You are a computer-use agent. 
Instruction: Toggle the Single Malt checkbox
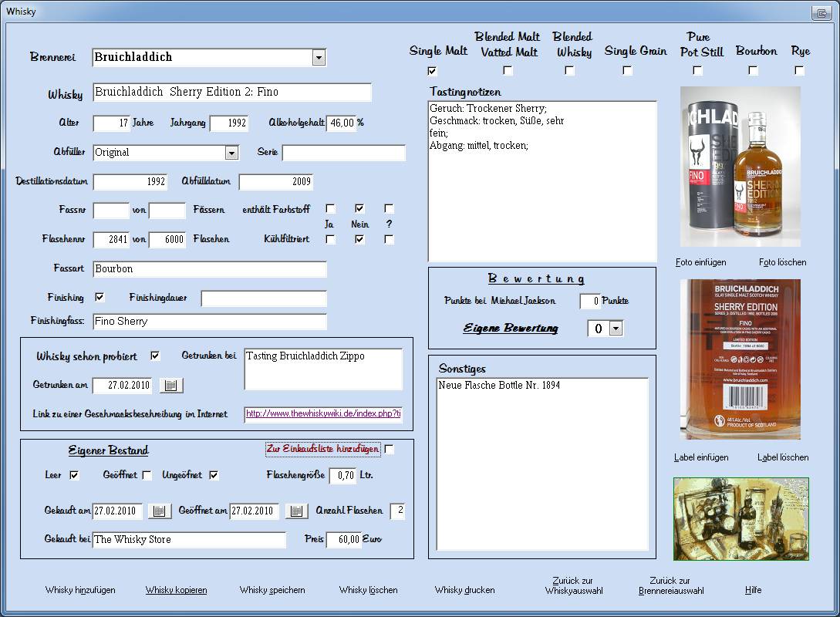(x=432, y=71)
